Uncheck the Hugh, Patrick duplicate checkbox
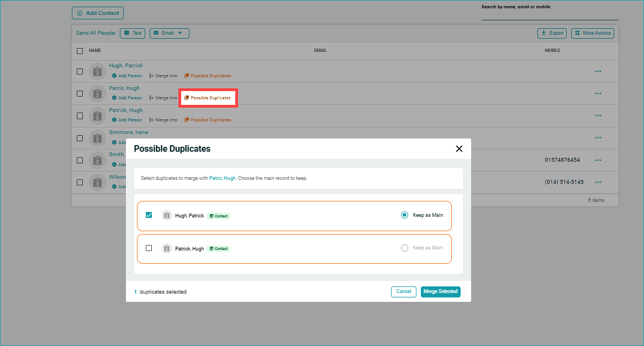Screen dimensions: 644x346 point(149,215)
